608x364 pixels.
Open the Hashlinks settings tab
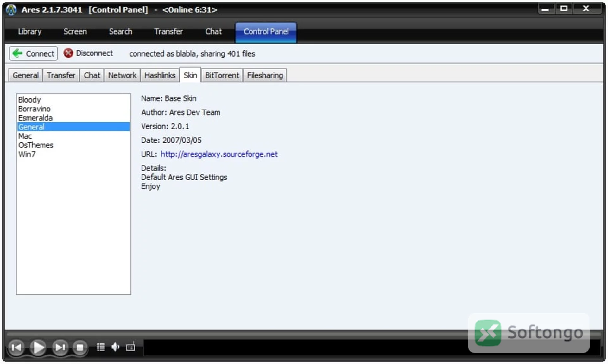coord(160,75)
